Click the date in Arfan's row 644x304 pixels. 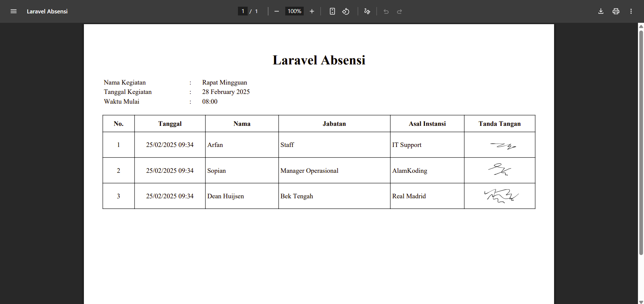pyautogui.click(x=170, y=145)
